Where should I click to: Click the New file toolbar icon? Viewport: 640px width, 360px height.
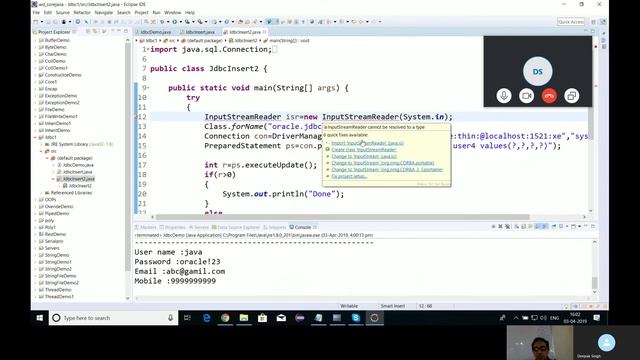pyautogui.click(x=36, y=22)
